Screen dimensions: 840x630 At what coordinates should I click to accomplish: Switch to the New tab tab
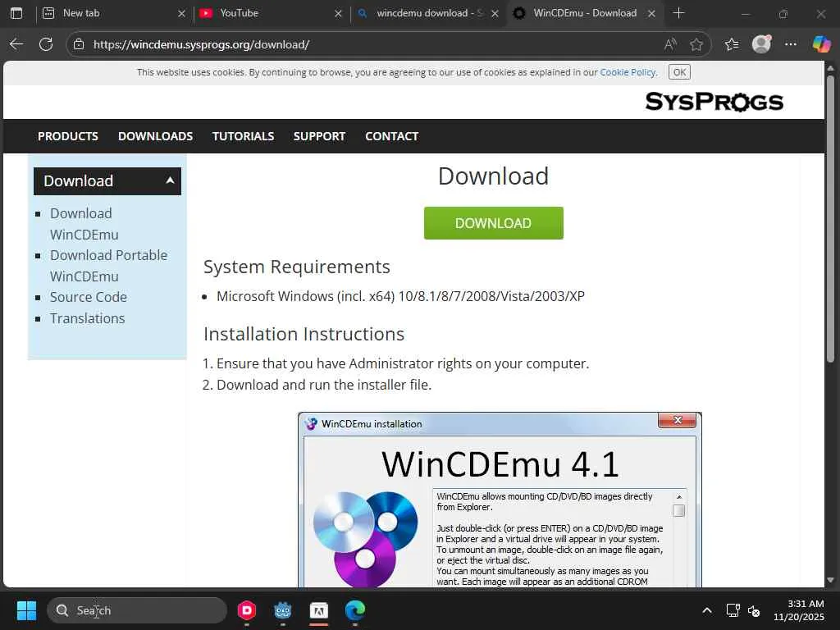pyautogui.click(x=113, y=13)
